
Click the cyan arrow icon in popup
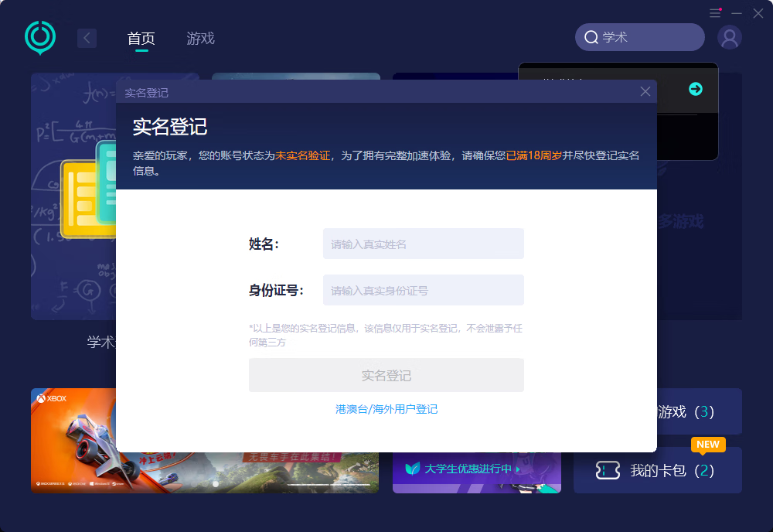click(x=696, y=89)
